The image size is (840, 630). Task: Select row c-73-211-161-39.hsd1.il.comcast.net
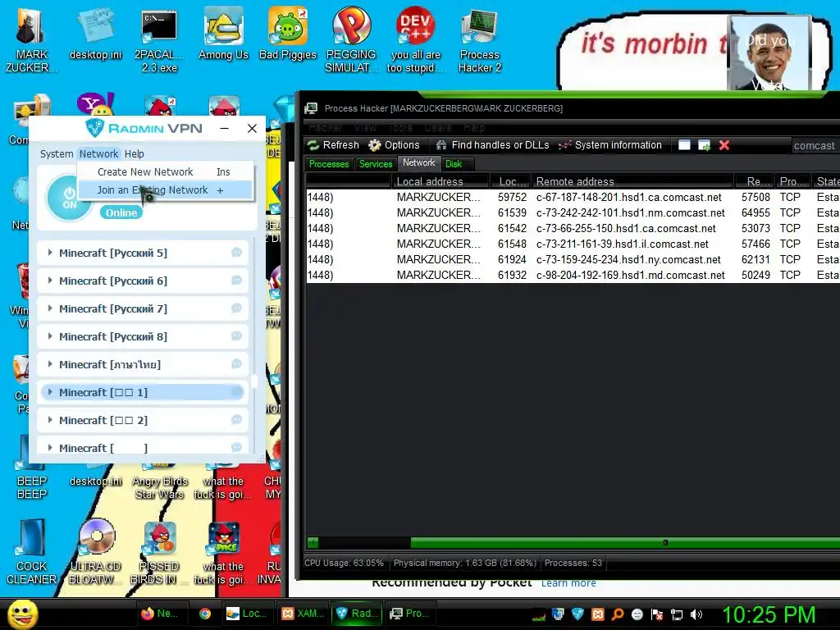(573, 244)
